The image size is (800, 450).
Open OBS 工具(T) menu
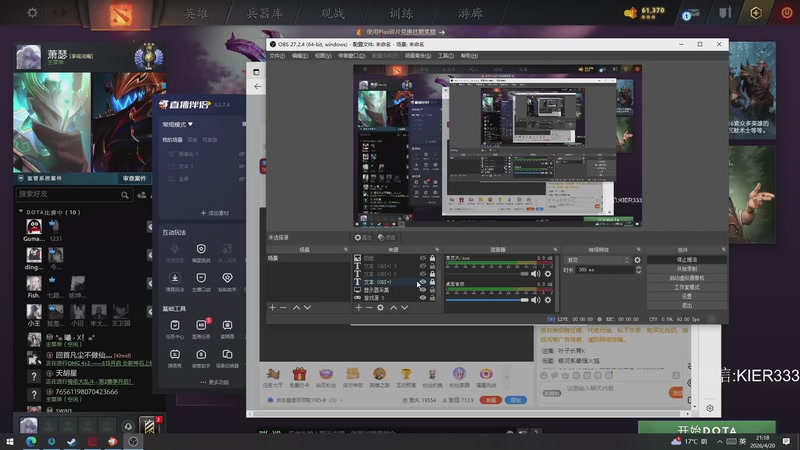tap(445, 56)
